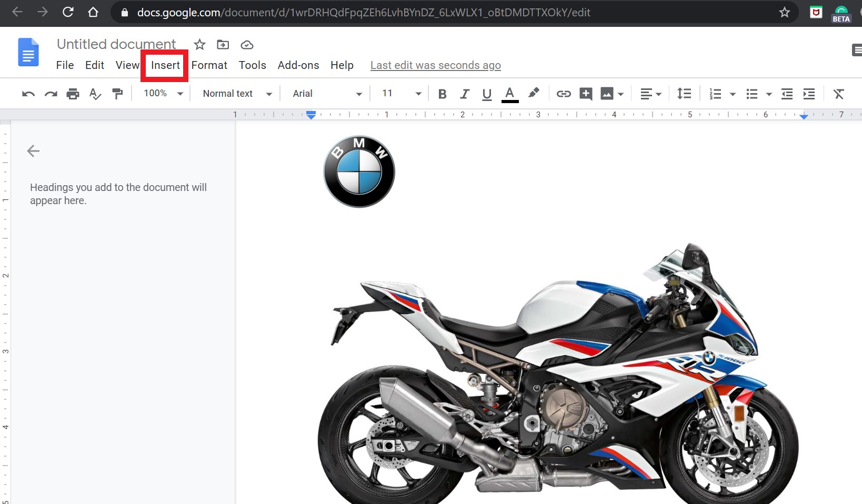The width and height of the screenshot is (862, 504).
Task: Click the browser Home icon
Action: [93, 12]
